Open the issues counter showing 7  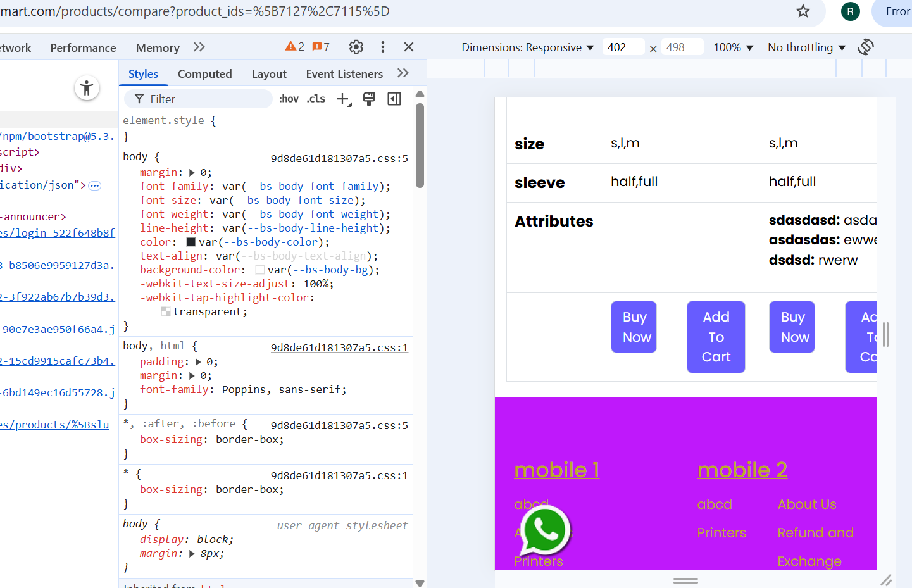click(321, 47)
